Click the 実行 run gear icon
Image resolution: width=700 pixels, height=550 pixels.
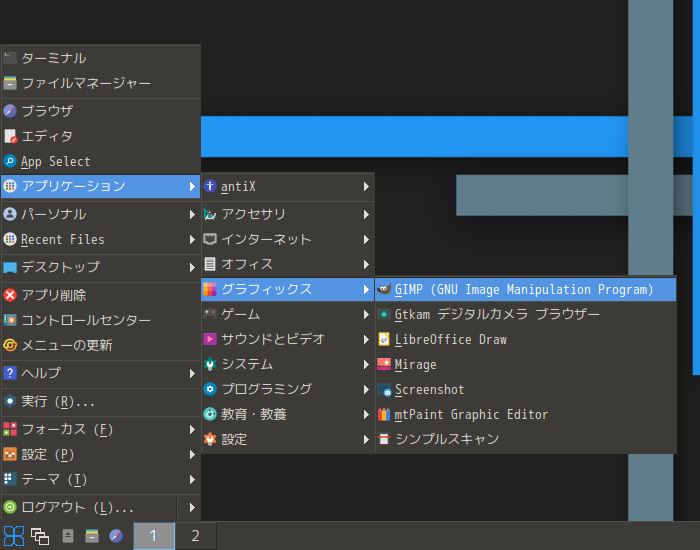coord(10,401)
